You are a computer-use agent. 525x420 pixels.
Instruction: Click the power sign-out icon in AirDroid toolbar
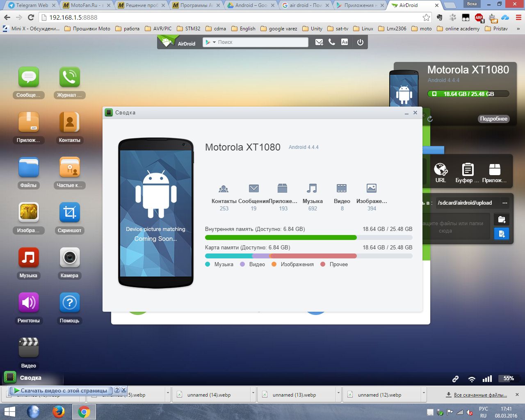pos(360,42)
